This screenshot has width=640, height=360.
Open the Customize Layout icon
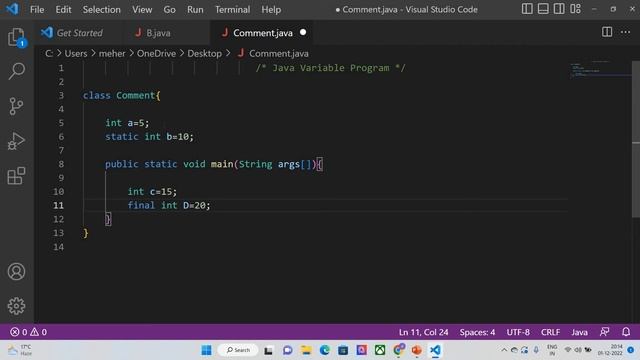click(x=575, y=9)
